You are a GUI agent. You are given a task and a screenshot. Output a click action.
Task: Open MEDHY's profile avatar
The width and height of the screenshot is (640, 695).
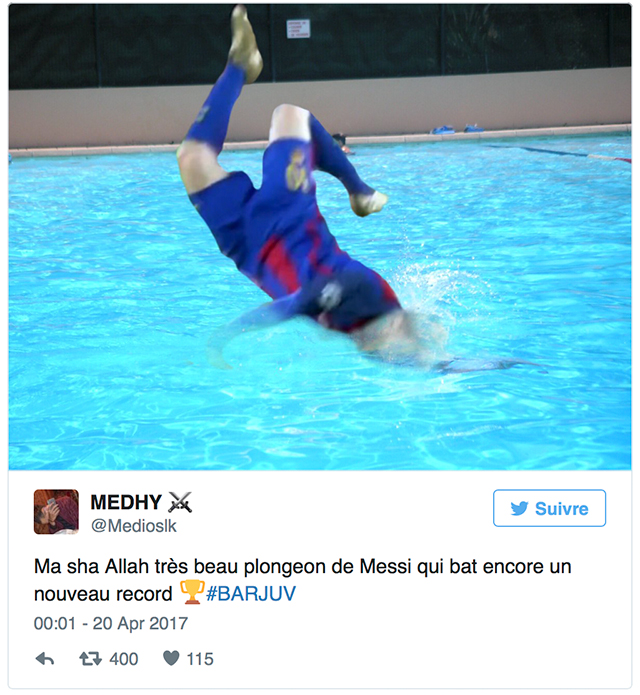coord(56,511)
